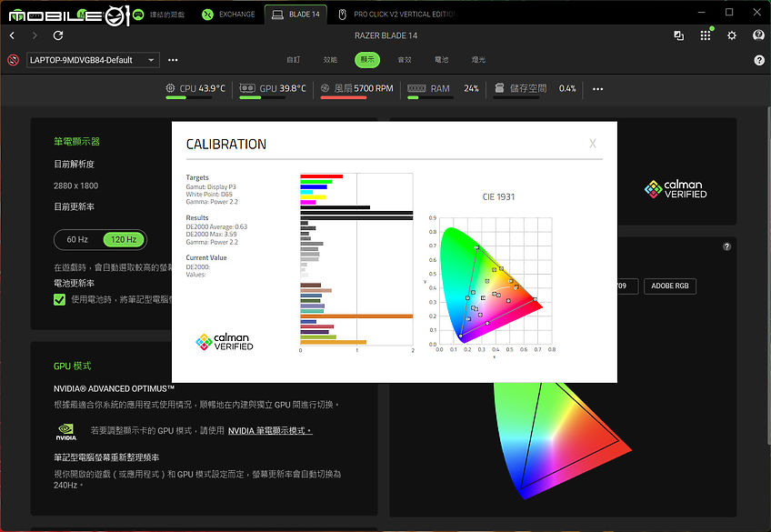
Task: Switch to the 電池 tab
Action: [442, 60]
